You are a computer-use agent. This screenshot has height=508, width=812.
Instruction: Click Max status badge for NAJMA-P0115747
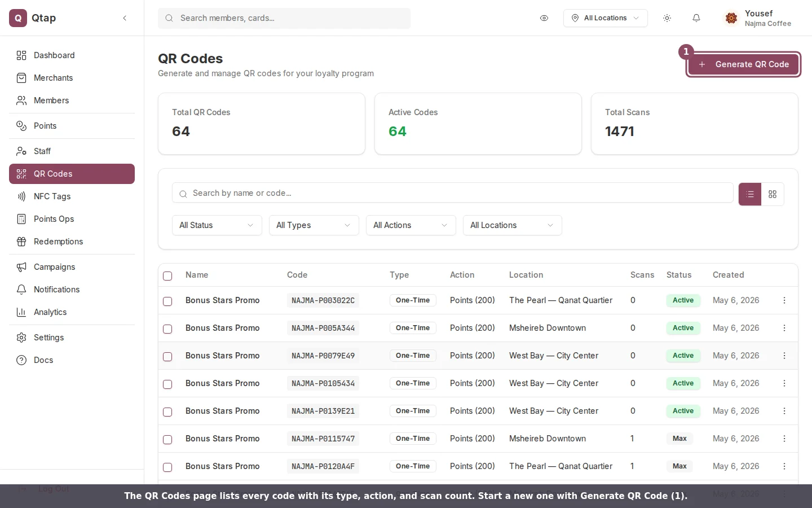[679, 439]
